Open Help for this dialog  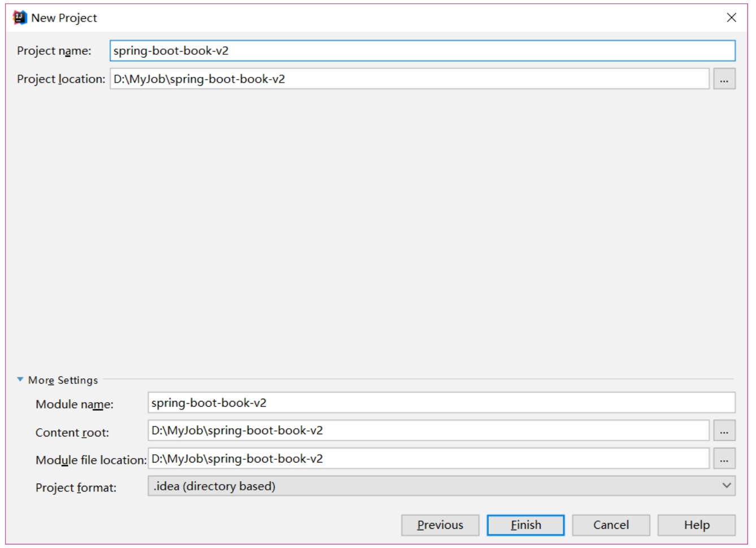[696, 525]
